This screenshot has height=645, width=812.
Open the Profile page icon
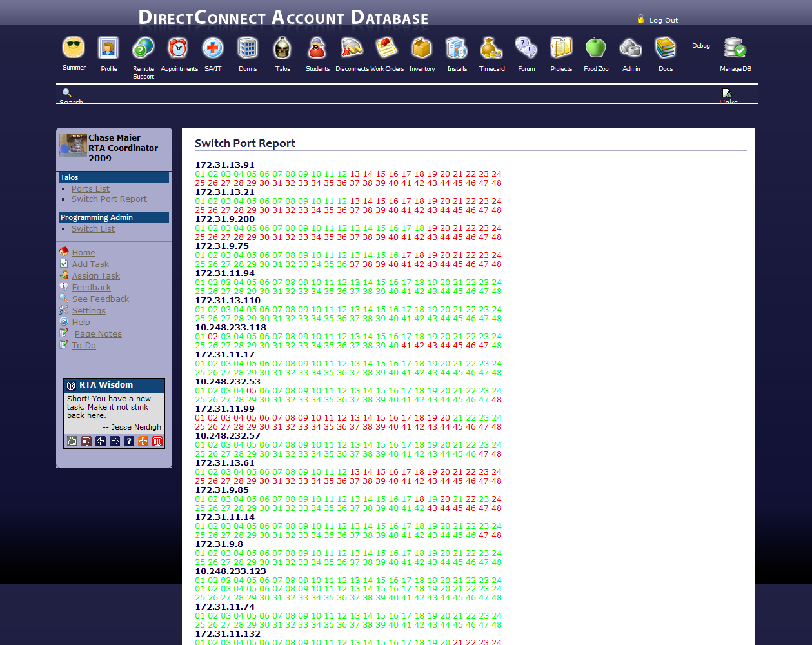pyautogui.click(x=108, y=48)
